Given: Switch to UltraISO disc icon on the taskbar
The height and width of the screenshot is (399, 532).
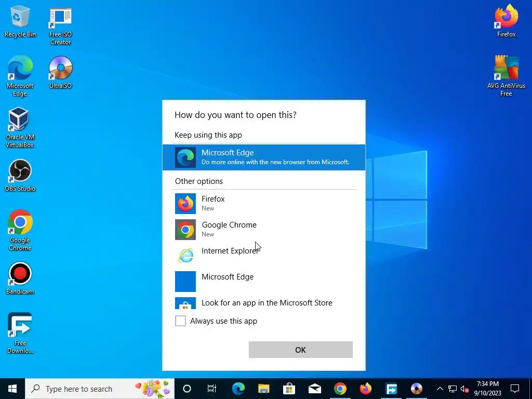Looking at the screenshot, I should click(416, 389).
